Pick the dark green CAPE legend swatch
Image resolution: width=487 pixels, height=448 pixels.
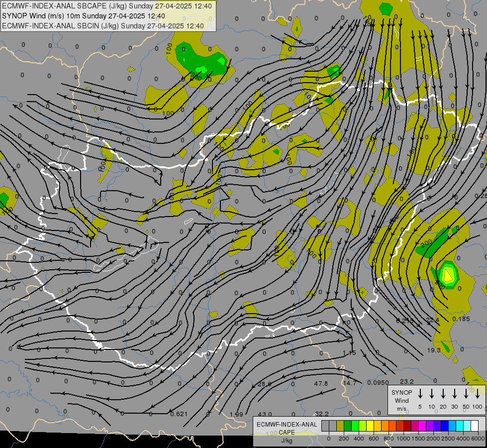[348, 426]
